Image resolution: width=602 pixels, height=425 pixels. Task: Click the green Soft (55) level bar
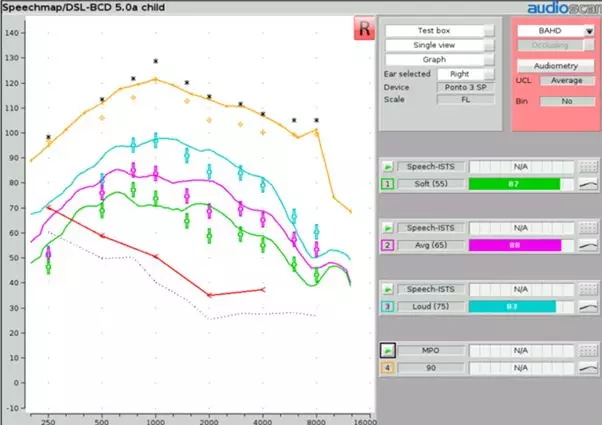tap(516, 184)
